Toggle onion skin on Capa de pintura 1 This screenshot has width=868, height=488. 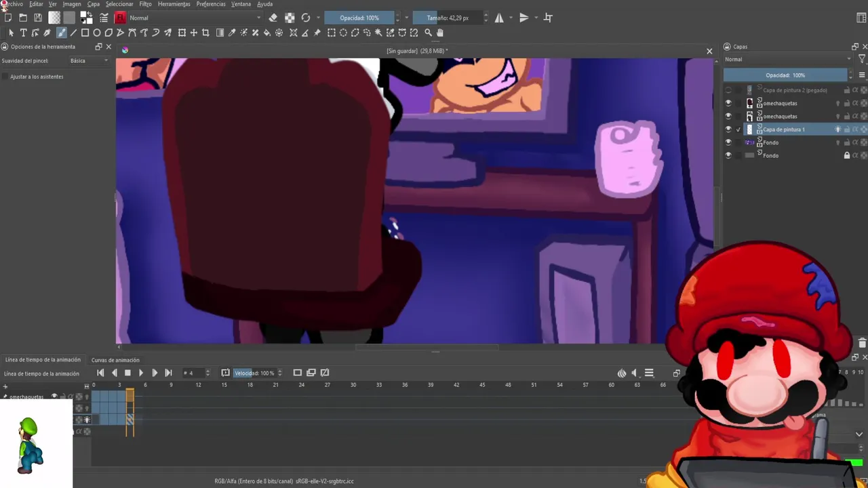click(x=838, y=129)
